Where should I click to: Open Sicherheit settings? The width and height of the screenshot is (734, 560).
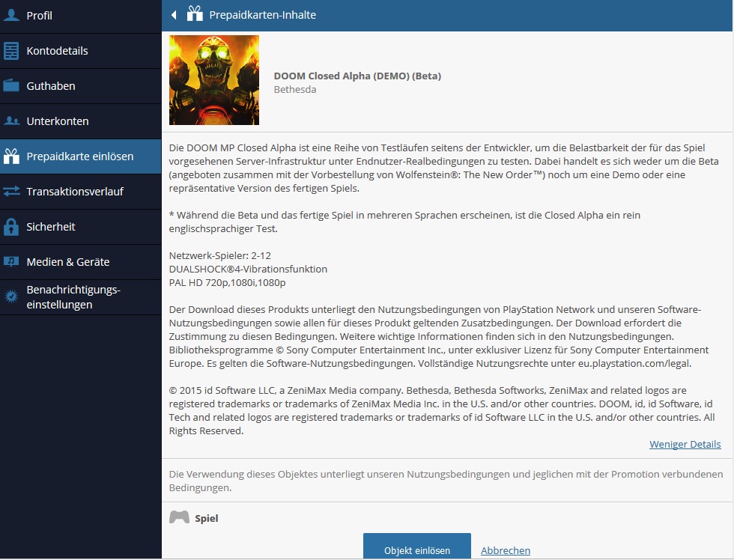pyautogui.click(x=81, y=227)
